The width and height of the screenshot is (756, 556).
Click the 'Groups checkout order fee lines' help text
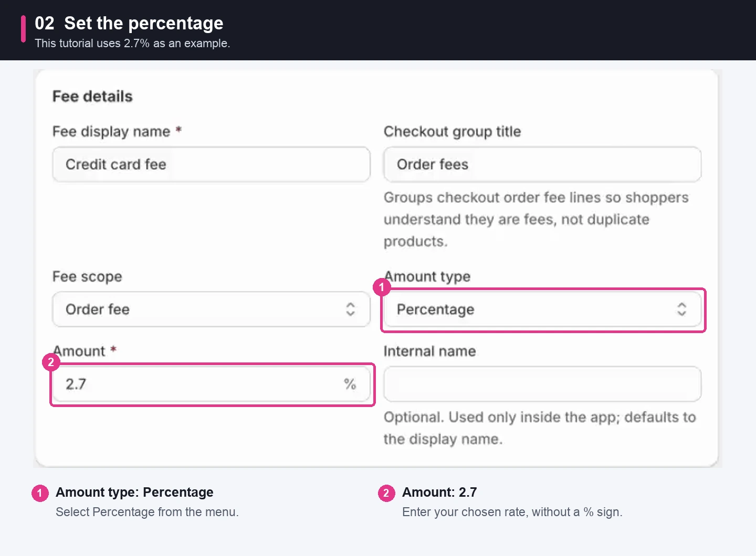pyautogui.click(x=536, y=219)
